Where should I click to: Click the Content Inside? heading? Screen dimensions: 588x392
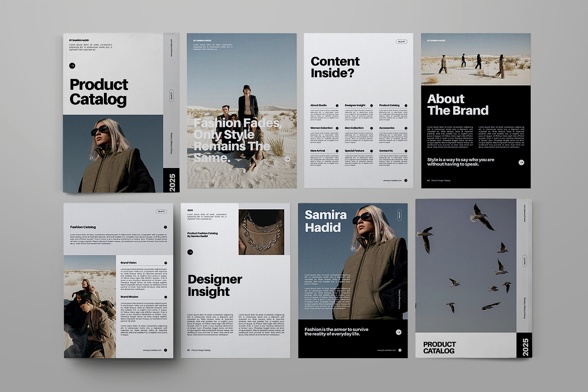click(x=335, y=68)
